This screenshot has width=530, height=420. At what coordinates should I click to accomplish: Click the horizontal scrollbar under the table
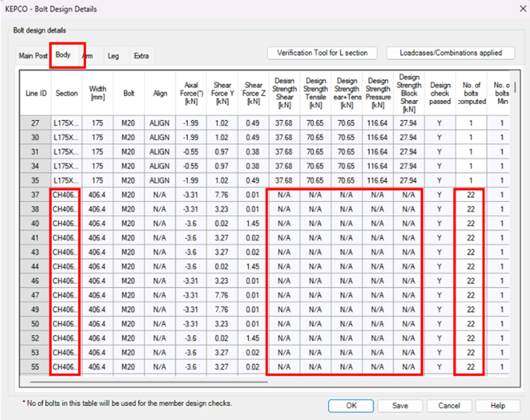pyautogui.click(x=148, y=383)
